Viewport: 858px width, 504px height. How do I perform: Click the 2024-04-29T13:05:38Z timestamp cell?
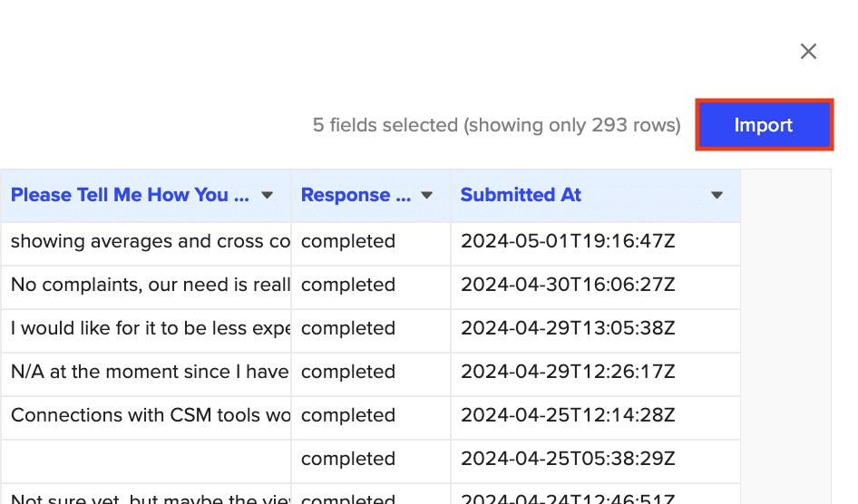pos(568,328)
